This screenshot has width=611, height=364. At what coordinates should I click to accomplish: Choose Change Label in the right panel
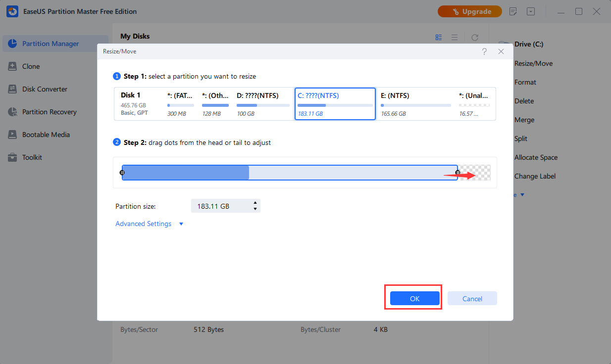tap(535, 176)
